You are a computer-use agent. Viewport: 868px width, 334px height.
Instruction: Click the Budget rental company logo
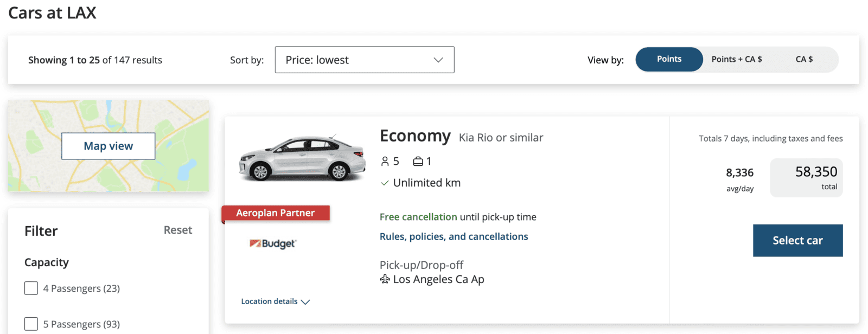pyautogui.click(x=273, y=244)
